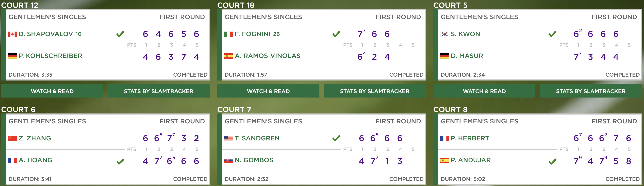Open Watch & Read for Court 12
Viewport: 644px width, 186px height.
[52, 91]
